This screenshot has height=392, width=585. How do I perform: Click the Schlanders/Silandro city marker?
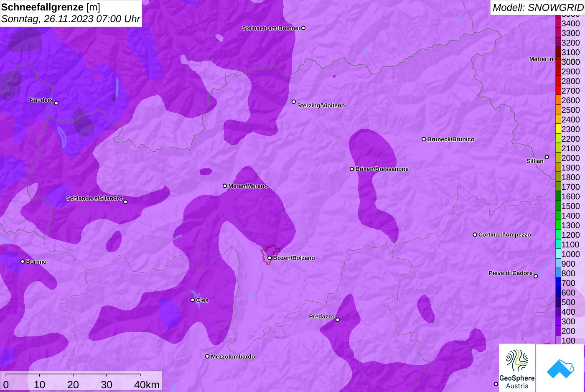tap(125, 202)
